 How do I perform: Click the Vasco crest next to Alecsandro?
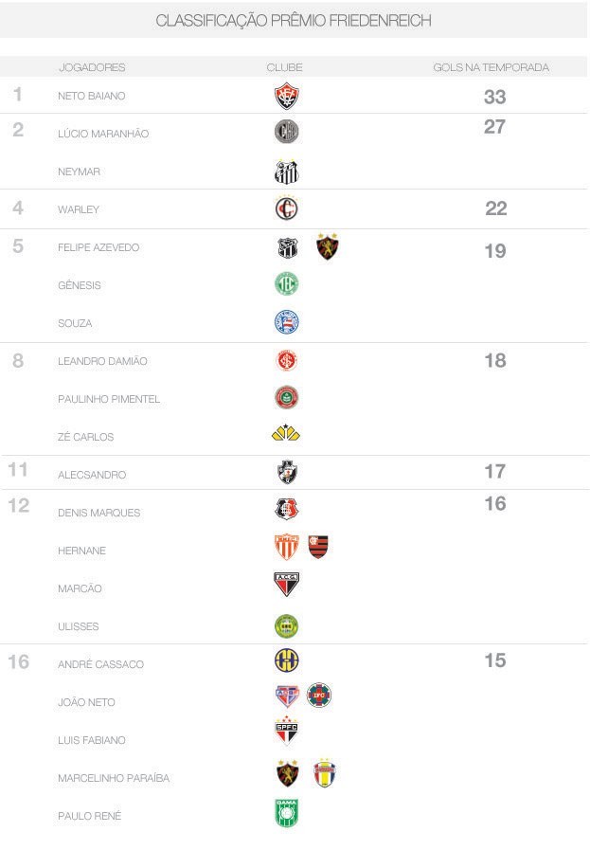click(x=286, y=472)
